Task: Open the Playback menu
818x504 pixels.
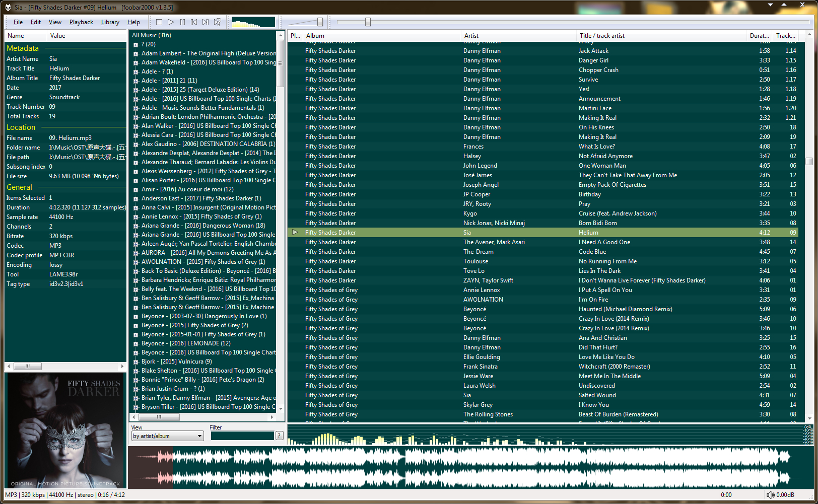Action: point(81,22)
